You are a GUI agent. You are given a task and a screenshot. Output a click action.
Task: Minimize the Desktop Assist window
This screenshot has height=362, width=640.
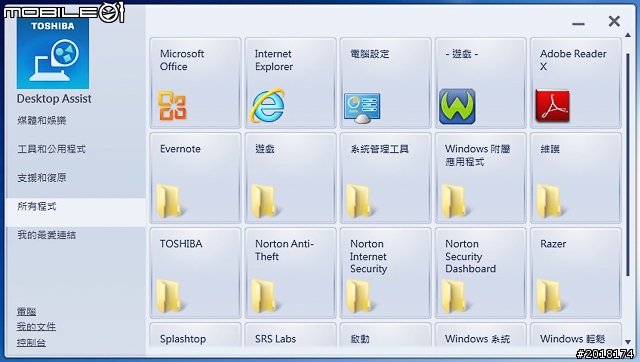578,24
